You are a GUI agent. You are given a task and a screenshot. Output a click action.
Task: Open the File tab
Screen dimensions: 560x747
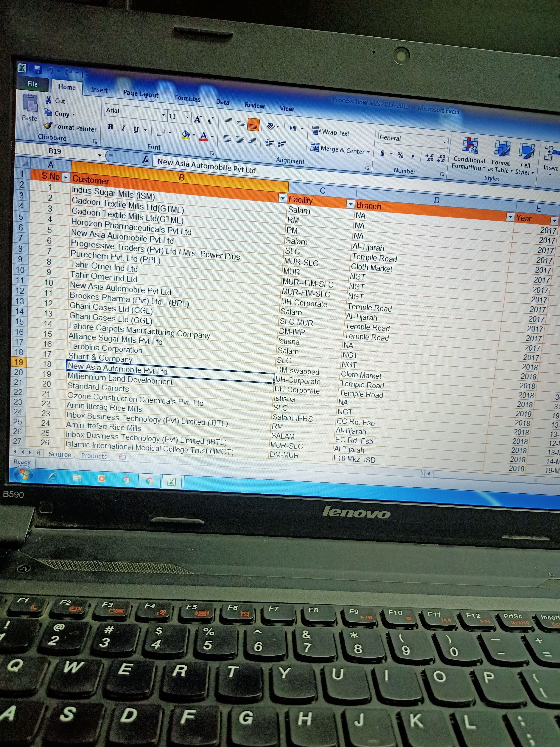[32, 84]
